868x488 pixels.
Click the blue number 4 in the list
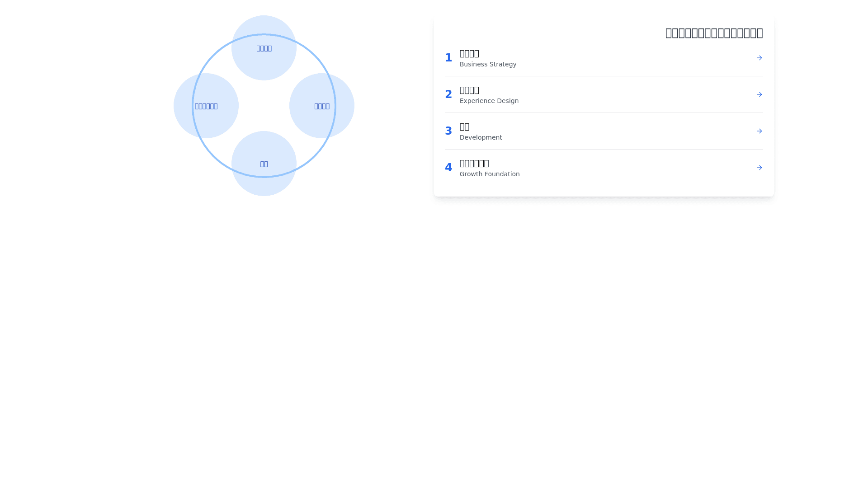448,168
